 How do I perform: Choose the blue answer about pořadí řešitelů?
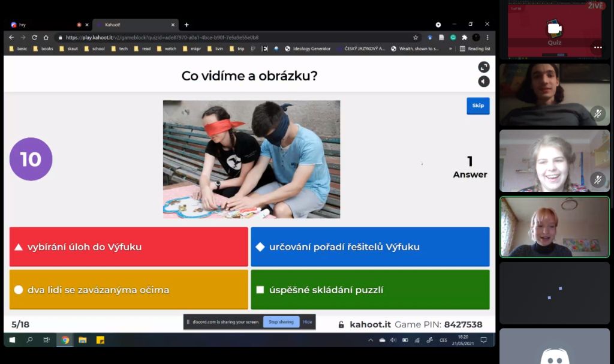[x=370, y=246]
